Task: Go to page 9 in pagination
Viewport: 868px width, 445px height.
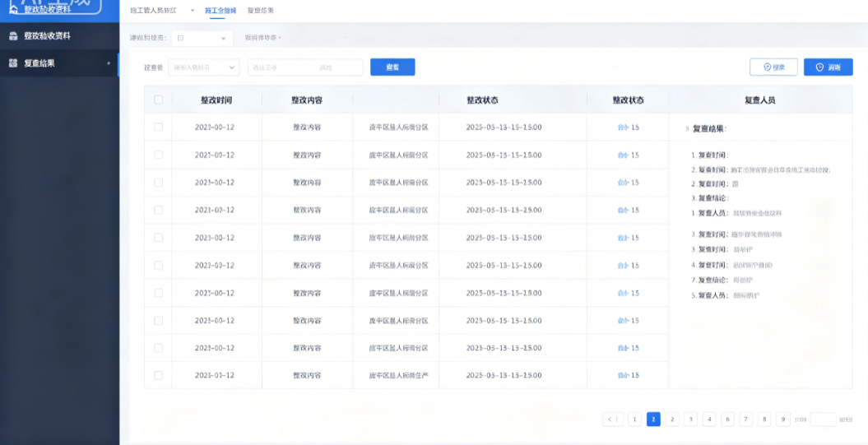Action: pyautogui.click(x=782, y=420)
